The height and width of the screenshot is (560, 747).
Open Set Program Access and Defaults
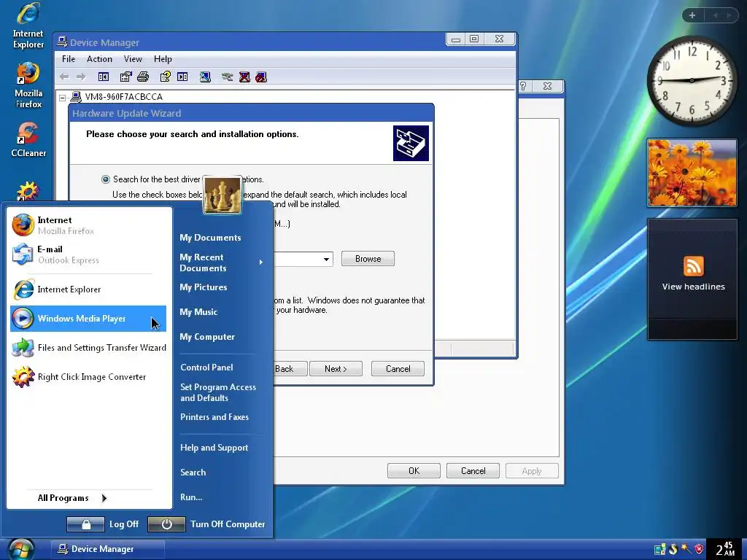218,392
